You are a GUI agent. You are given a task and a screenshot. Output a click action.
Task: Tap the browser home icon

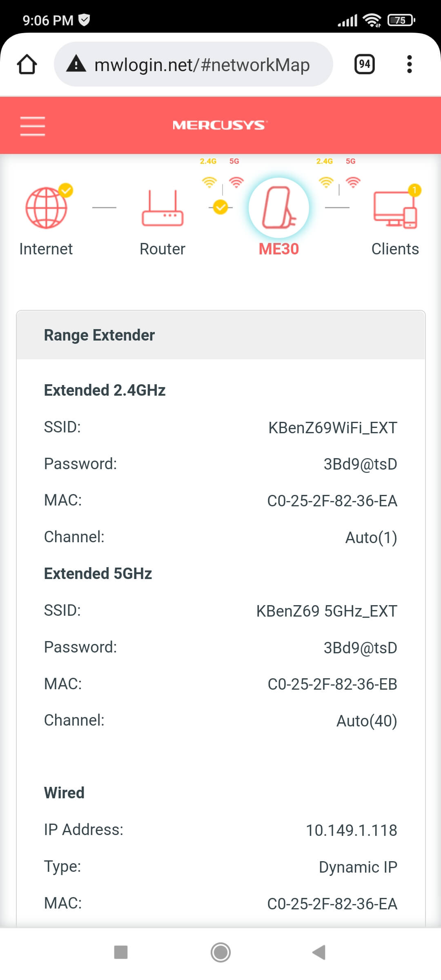(x=27, y=64)
